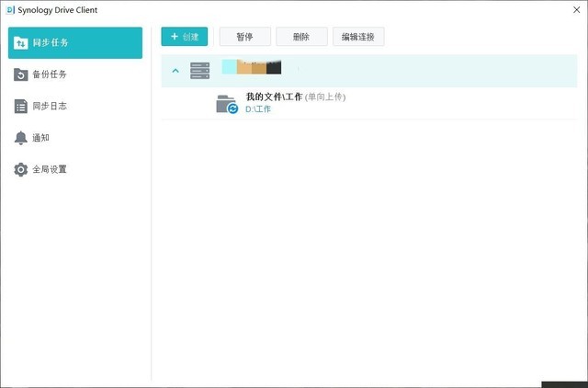
Task: Click the 删除 button
Action: (x=301, y=37)
